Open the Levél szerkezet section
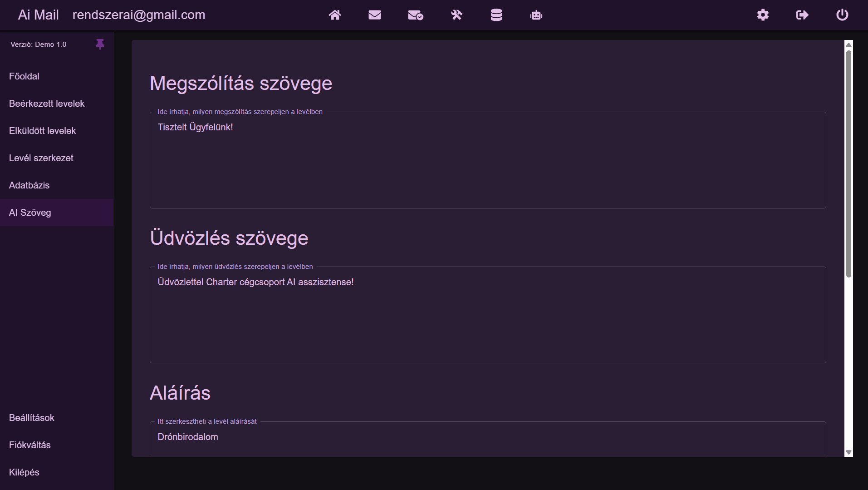The width and height of the screenshot is (868, 490). [41, 158]
